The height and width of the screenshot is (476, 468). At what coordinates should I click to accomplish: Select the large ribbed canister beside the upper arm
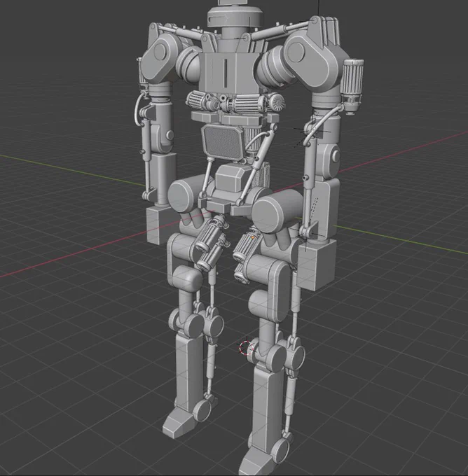[353, 86]
